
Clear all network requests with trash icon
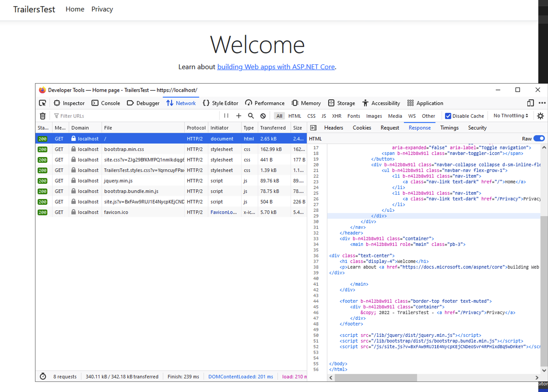pyautogui.click(x=43, y=116)
